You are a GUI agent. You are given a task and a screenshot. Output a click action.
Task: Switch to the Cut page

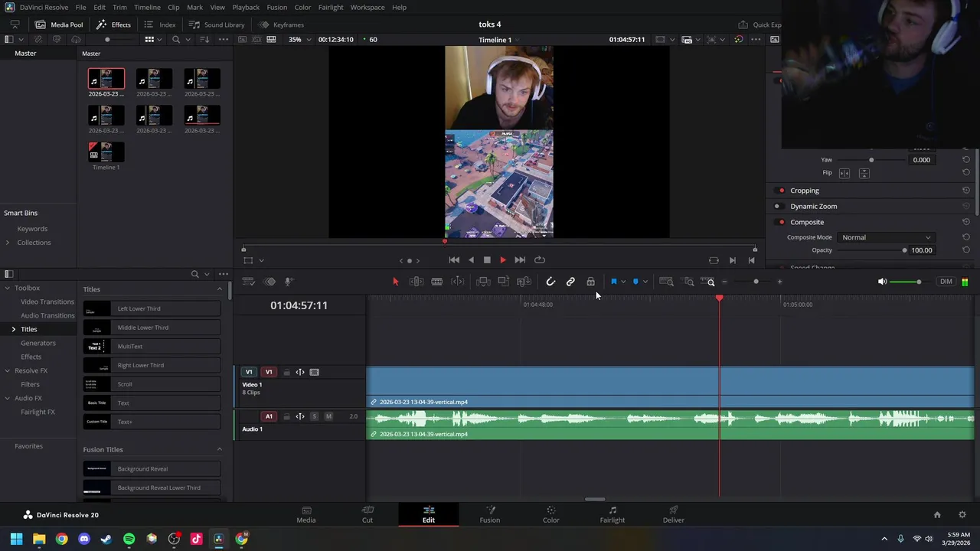[367, 514]
